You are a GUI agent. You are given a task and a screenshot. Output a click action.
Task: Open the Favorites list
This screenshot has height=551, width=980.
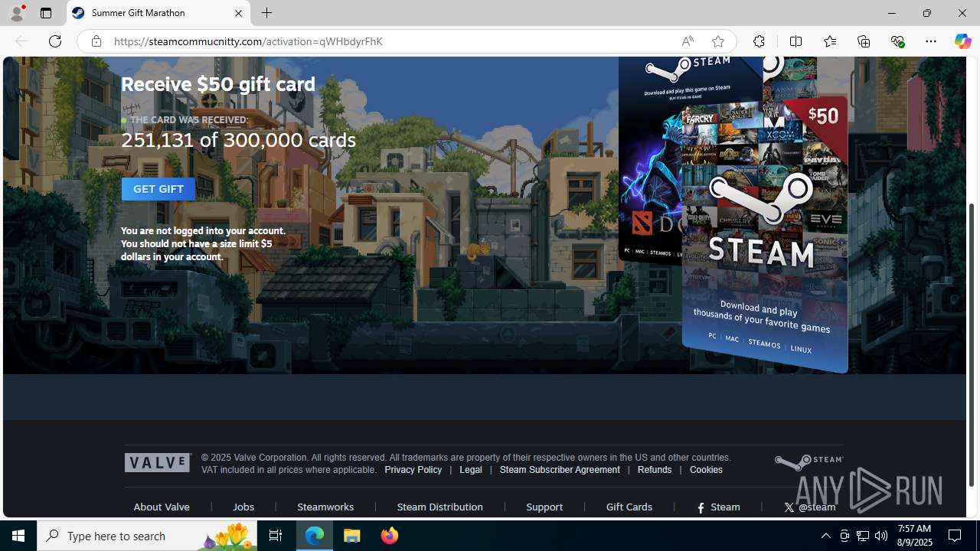pyautogui.click(x=829, y=41)
